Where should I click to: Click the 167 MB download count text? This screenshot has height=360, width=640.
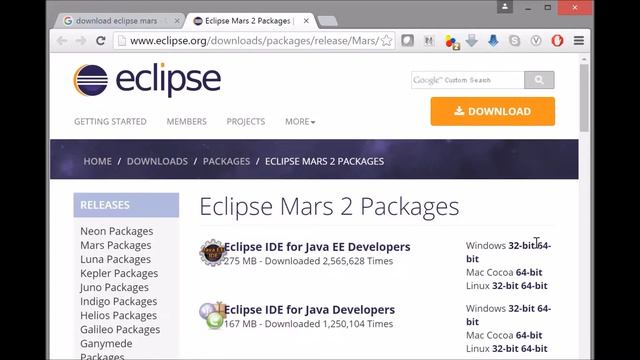[x=308, y=324]
